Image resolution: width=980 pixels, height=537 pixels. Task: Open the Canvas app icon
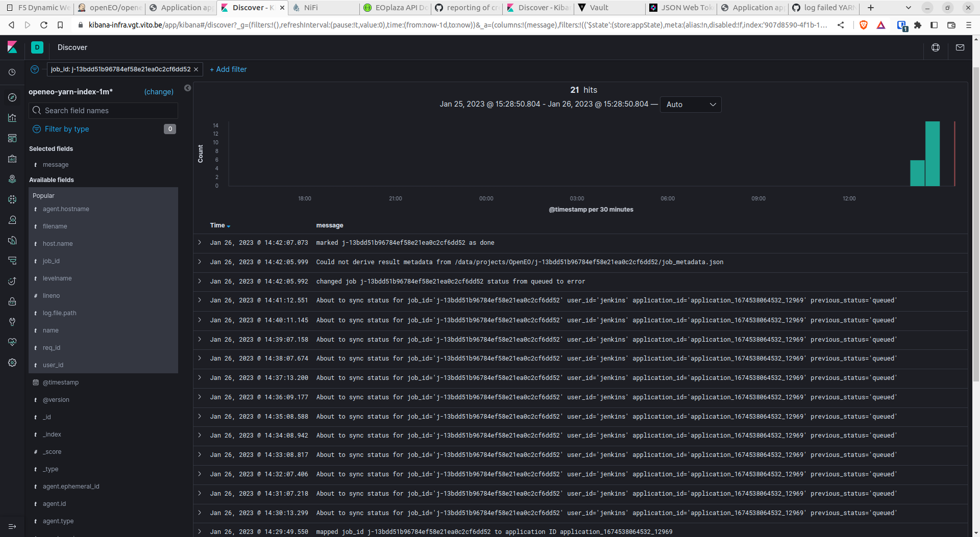pyautogui.click(x=12, y=159)
